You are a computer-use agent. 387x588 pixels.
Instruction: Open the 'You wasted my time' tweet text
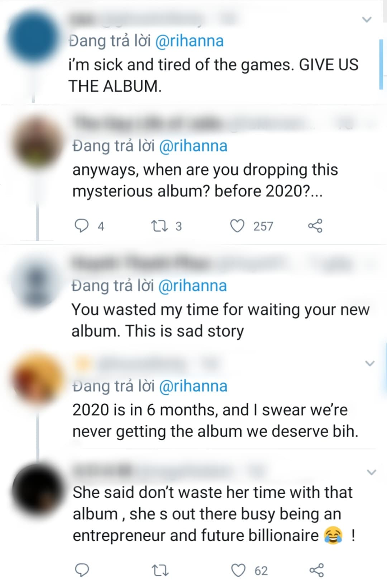220,320
